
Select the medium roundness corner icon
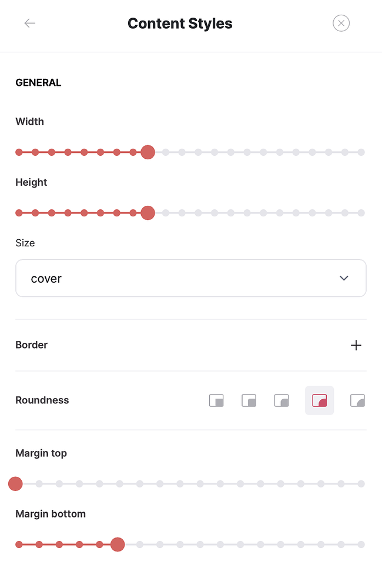(x=282, y=400)
